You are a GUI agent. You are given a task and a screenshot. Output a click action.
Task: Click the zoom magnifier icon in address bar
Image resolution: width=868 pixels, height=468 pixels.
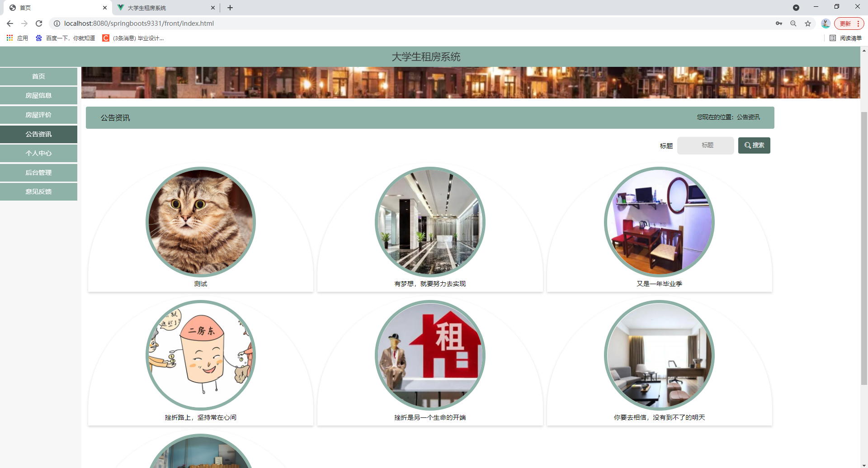pyautogui.click(x=793, y=23)
